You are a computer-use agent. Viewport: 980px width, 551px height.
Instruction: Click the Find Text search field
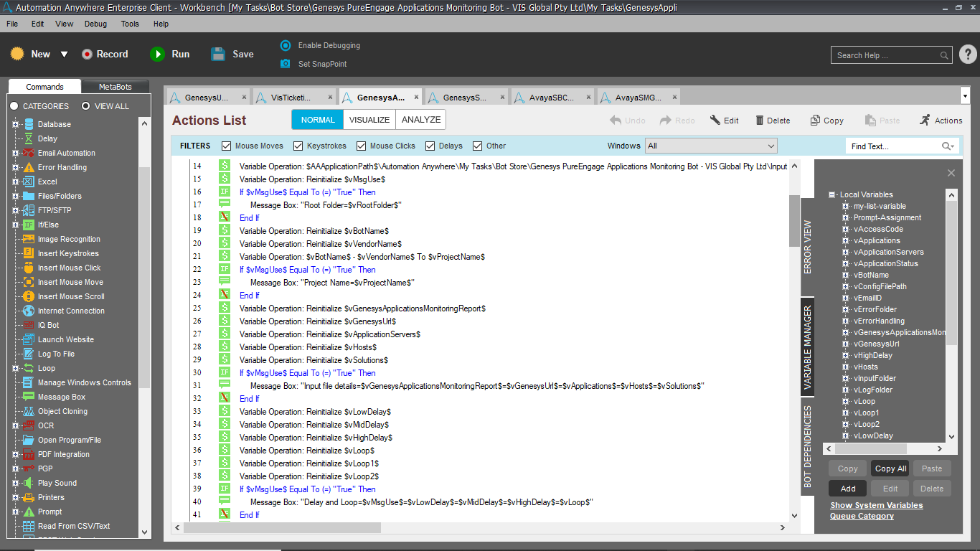[x=894, y=146]
